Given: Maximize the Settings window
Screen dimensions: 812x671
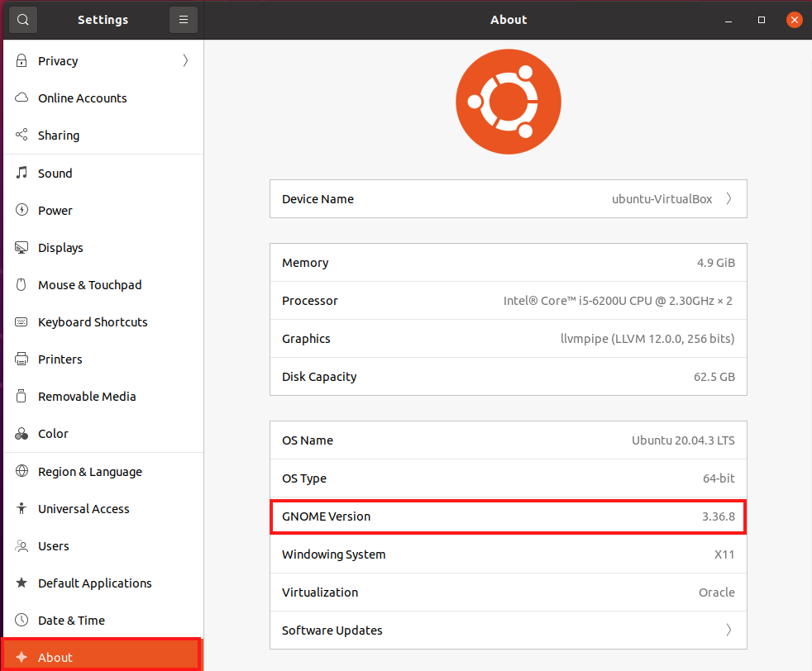Looking at the screenshot, I should click(x=762, y=20).
